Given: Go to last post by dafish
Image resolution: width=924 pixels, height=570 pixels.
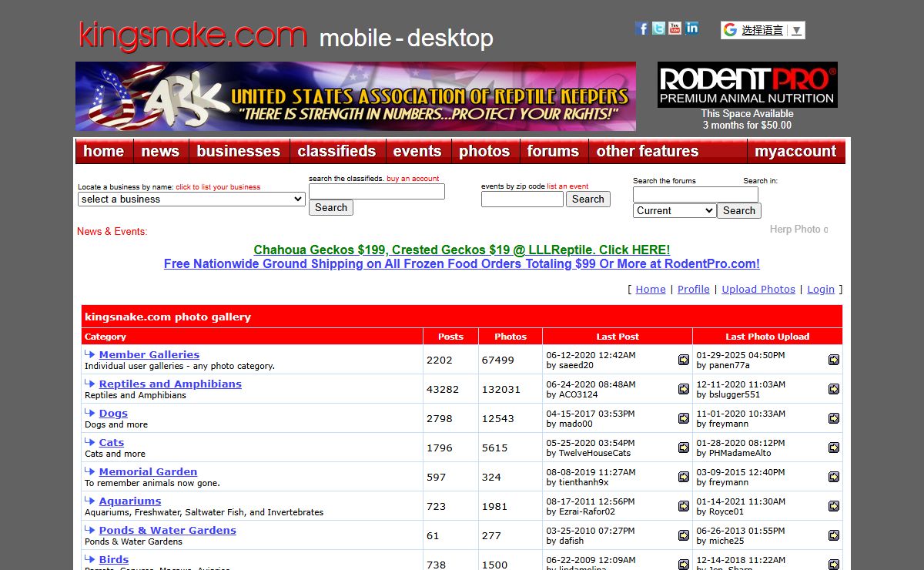Looking at the screenshot, I should pos(684,535).
